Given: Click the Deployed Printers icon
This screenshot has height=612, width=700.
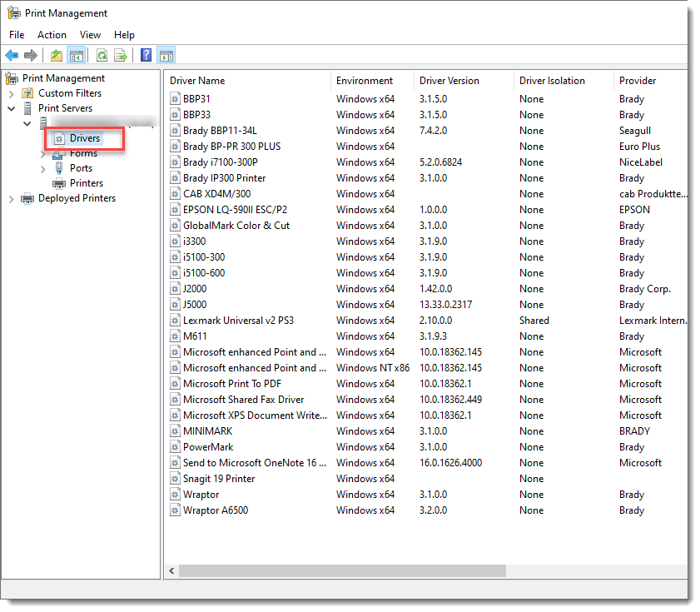Looking at the screenshot, I should pyautogui.click(x=27, y=198).
